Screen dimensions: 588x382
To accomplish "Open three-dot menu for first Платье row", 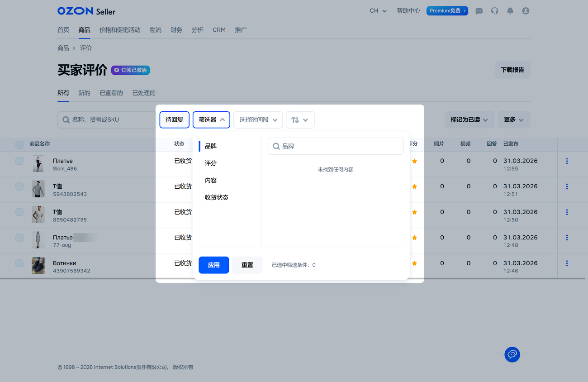I will (567, 161).
